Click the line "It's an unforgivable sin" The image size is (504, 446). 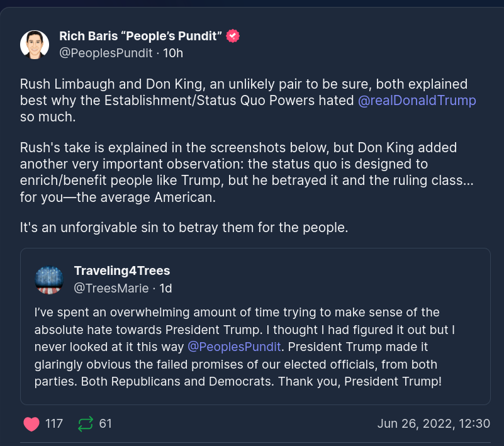tap(184, 228)
